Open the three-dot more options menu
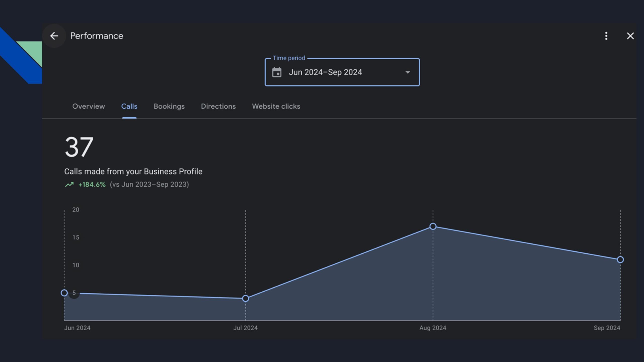This screenshot has width=644, height=362. [x=606, y=36]
